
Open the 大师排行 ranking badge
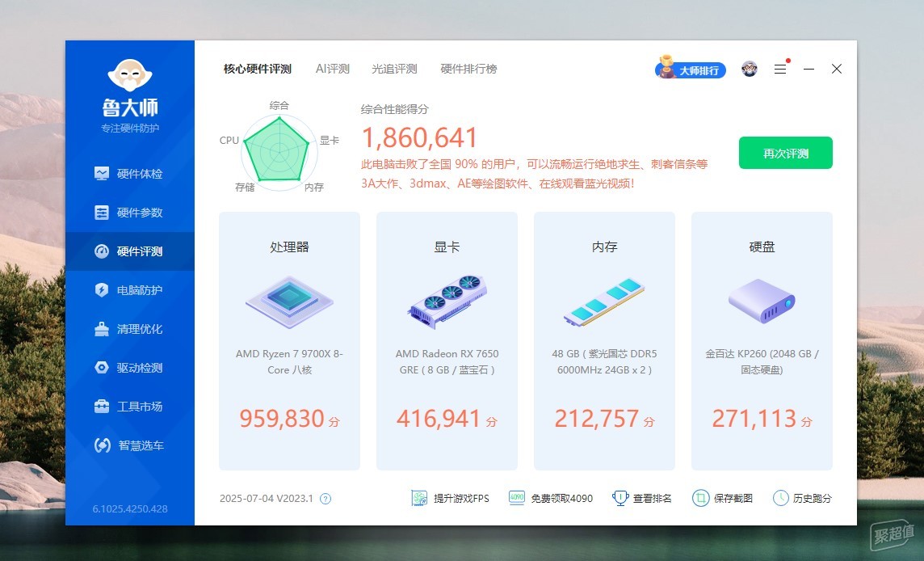pyautogui.click(x=691, y=69)
